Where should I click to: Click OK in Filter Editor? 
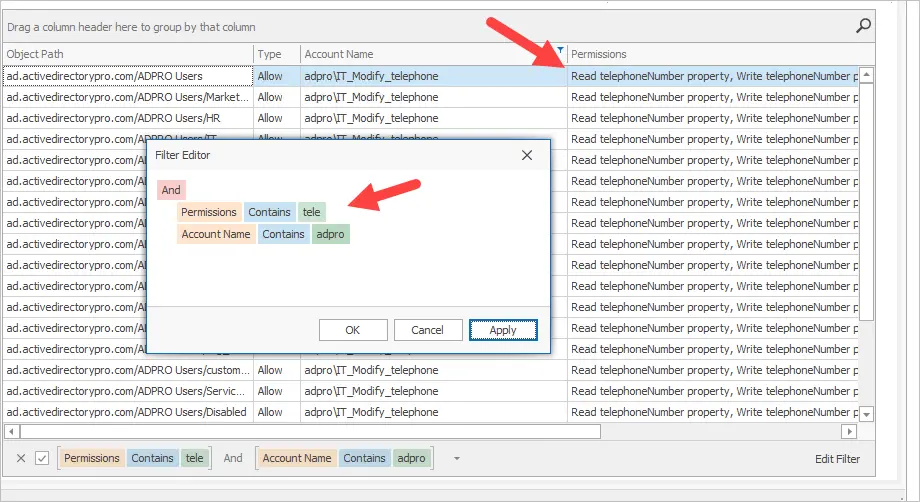353,330
